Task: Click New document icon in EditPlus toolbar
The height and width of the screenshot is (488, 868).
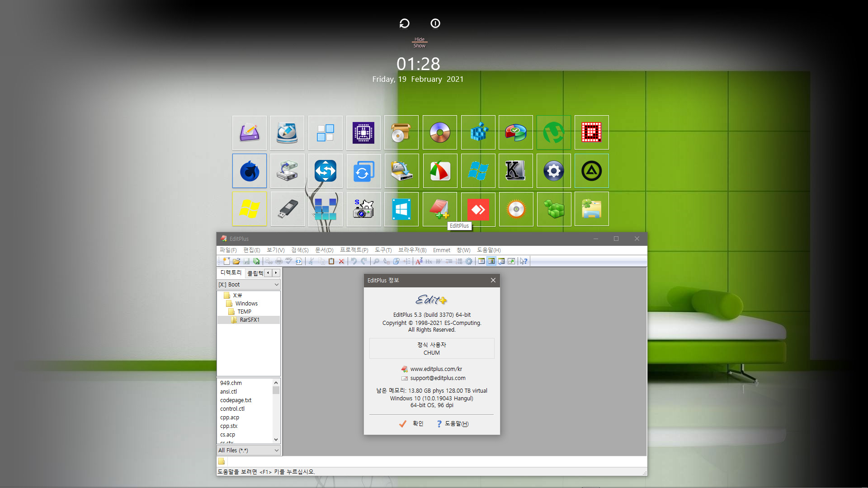Action: tap(226, 261)
